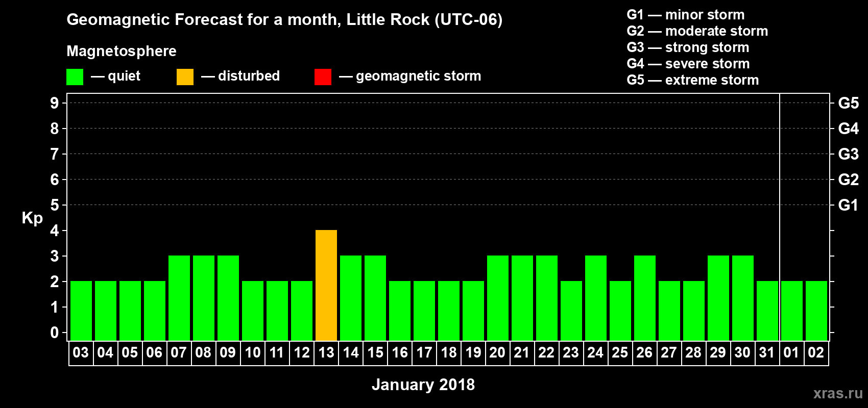The width and height of the screenshot is (868, 408).
Task: Click the Magnetosphere heading
Action: tap(122, 51)
